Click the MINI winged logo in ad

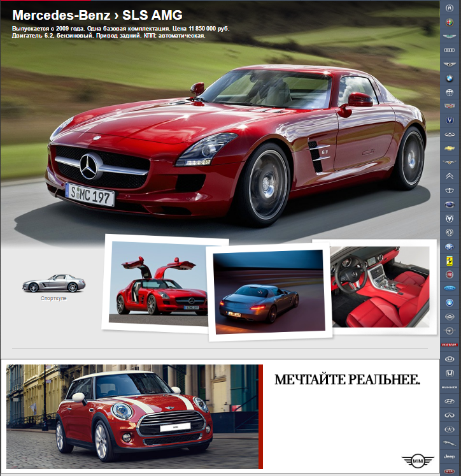(418, 461)
